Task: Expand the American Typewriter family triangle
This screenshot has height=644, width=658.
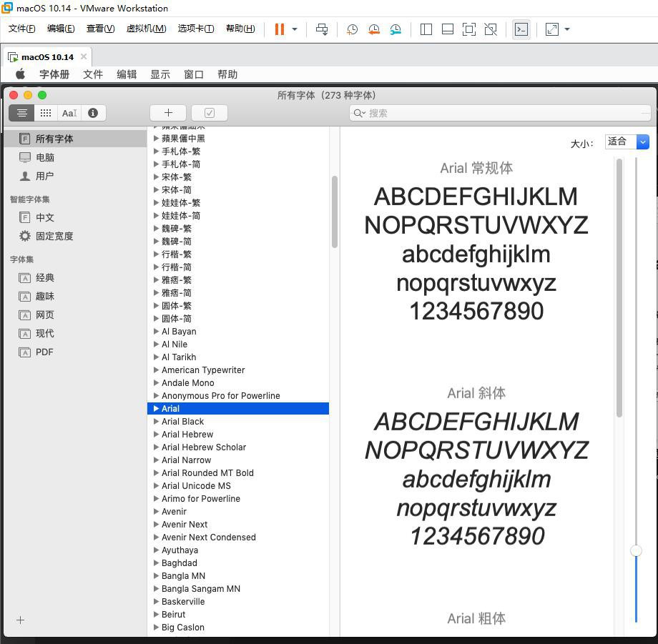Action: (156, 370)
